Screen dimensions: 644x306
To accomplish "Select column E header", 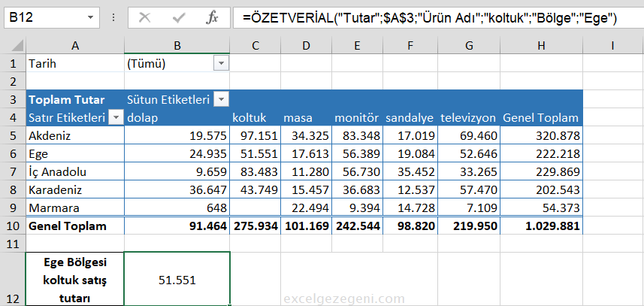I will pos(358,46).
